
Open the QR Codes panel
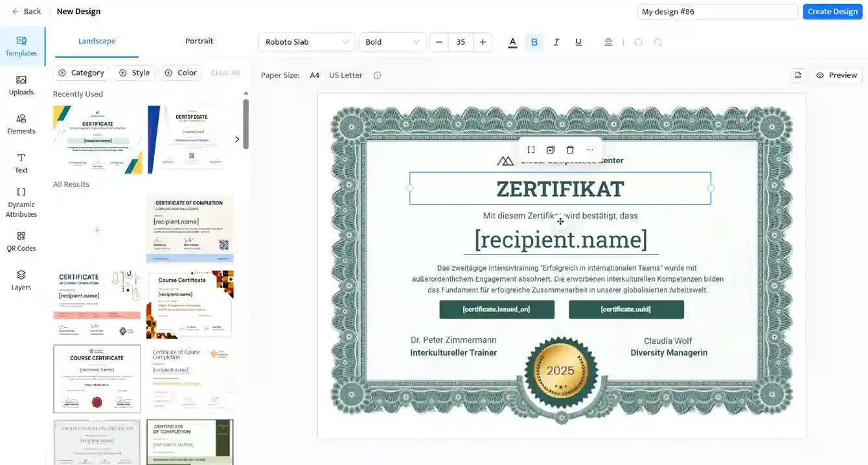tap(21, 241)
